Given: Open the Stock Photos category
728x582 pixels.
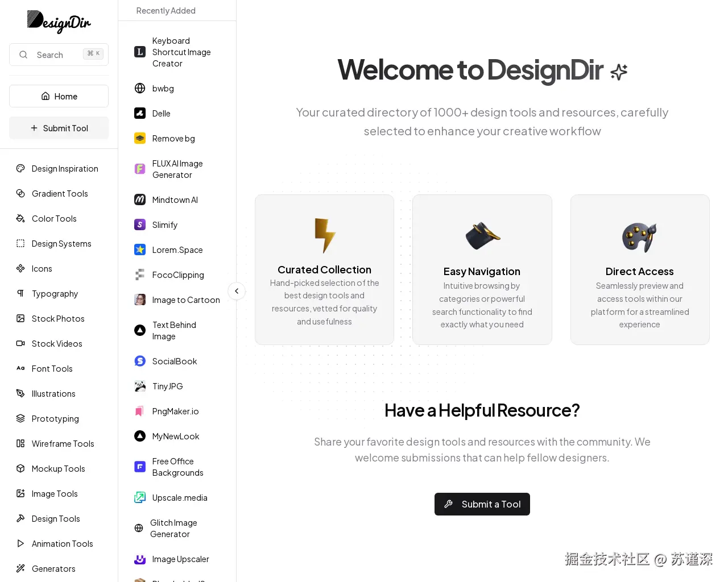Looking at the screenshot, I should coord(59,318).
